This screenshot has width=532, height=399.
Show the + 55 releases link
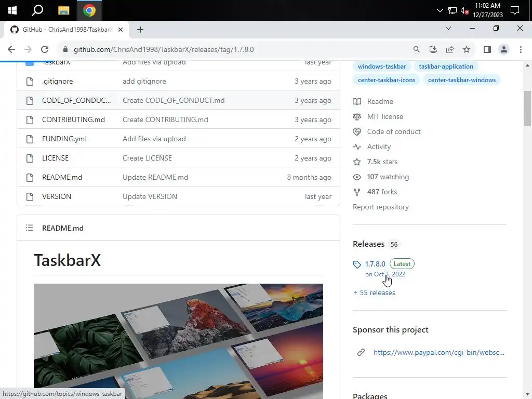point(374,292)
